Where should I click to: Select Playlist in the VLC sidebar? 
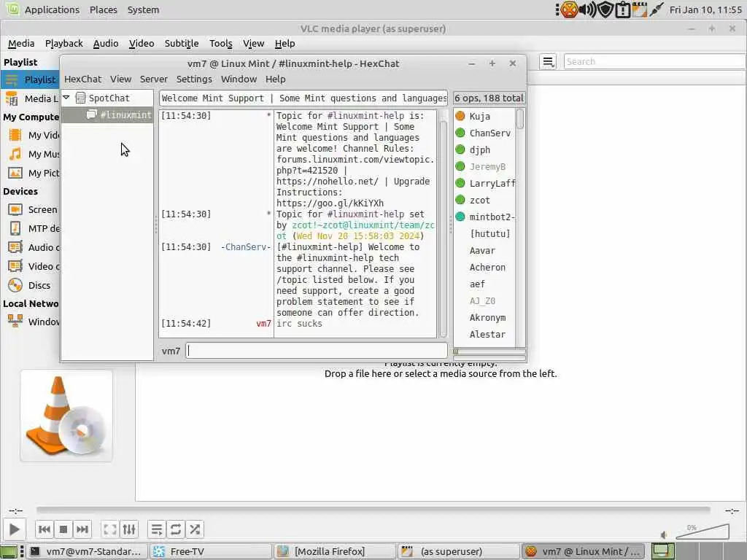click(31, 79)
